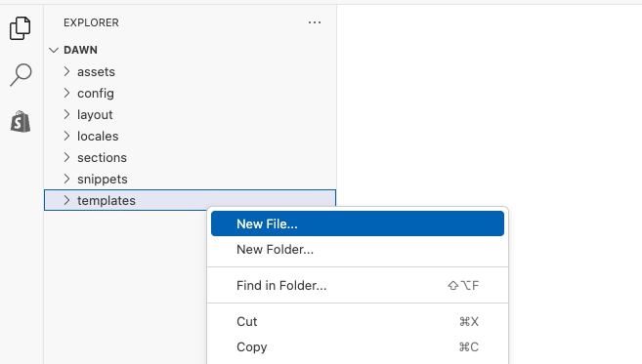
Task: Expand the config folder chevron
Action: click(67, 94)
